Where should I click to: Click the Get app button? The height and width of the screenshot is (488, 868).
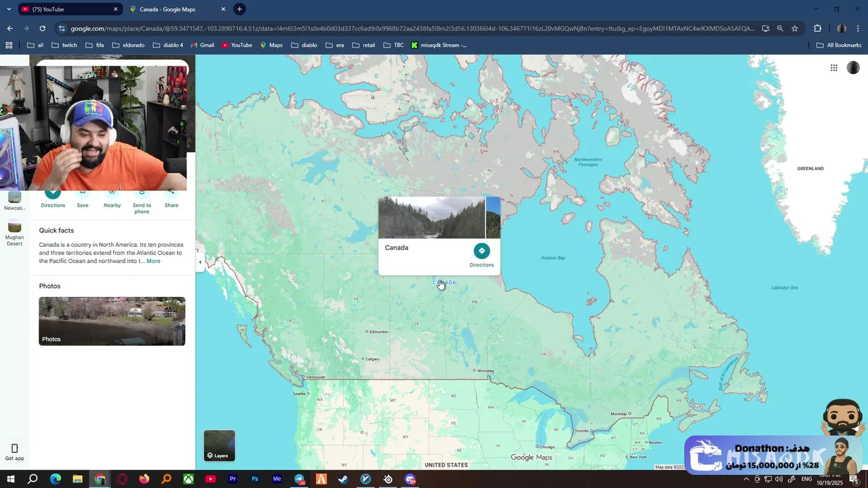coord(14,452)
